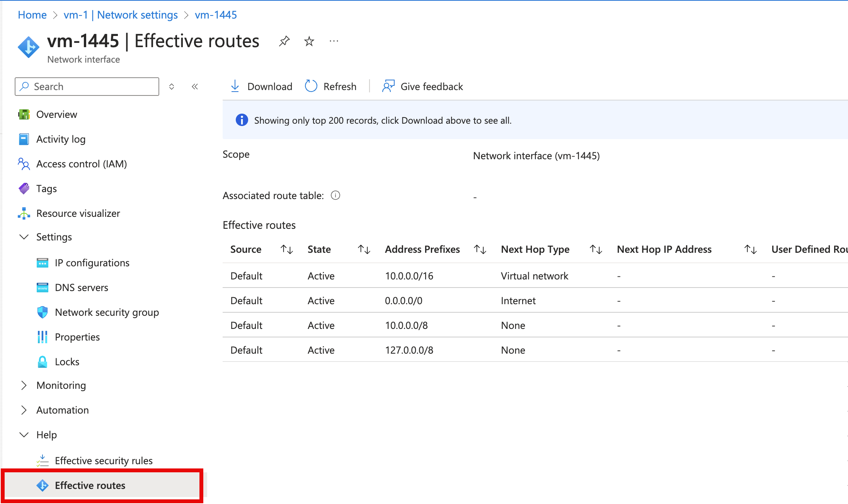Collapse the sidebar menu with double chevron

coord(195,87)
